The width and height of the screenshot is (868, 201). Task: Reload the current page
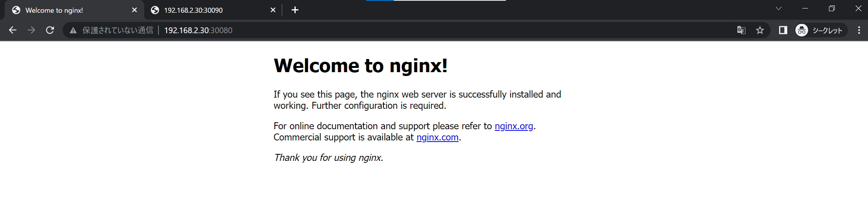pos(50,30)
